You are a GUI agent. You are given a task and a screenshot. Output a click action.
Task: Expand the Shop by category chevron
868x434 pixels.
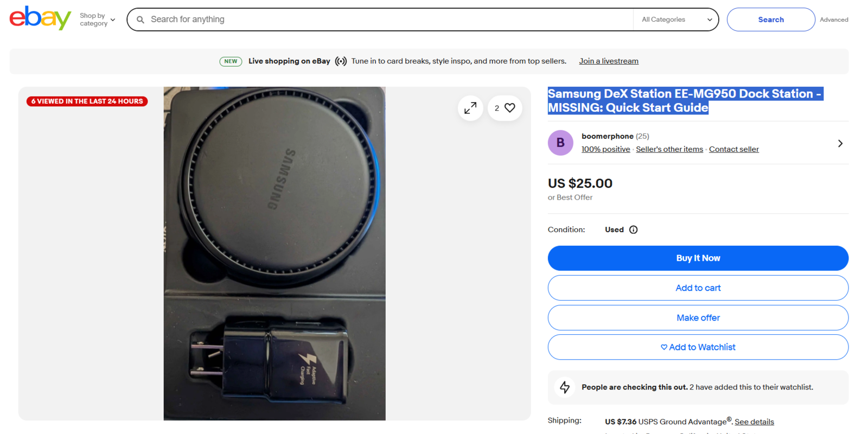click(x=113, y=19)
